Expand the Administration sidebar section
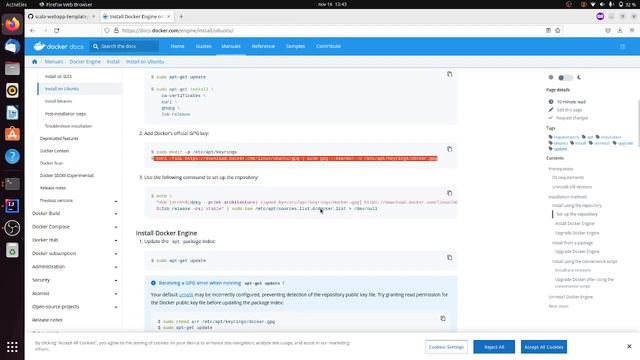 pos(116,267)
